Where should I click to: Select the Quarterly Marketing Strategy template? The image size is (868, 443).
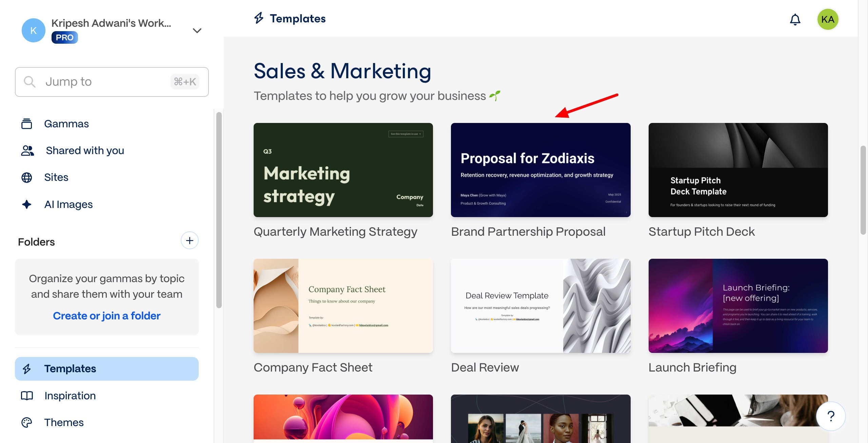(x=343, y=170)
